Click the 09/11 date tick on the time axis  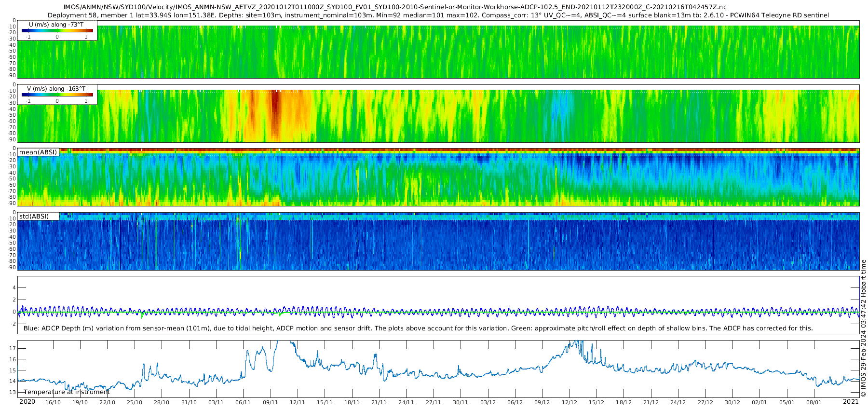pos(271,402)
